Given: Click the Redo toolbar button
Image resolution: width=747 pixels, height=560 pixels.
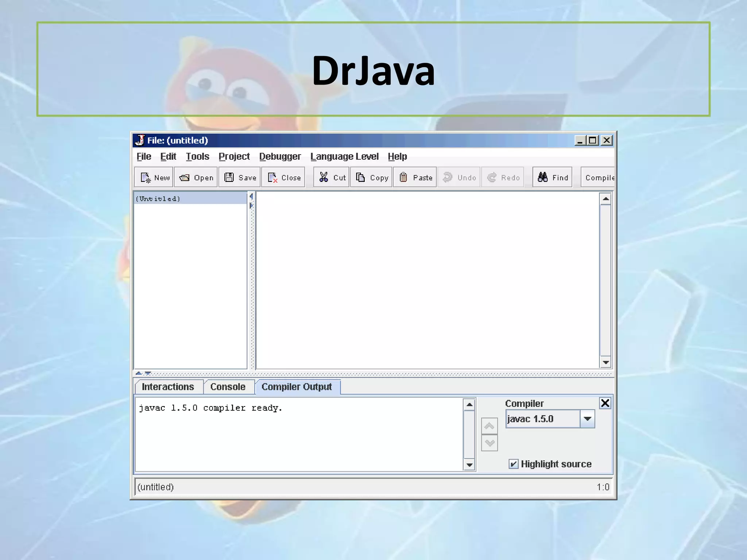Looking at the screenshot, I should (503, 178).
